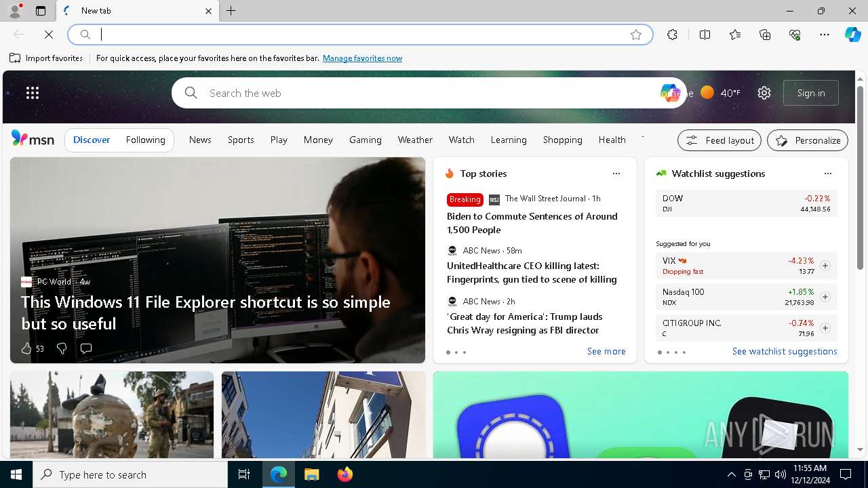Open the Gaming category
The image size is (868, 488).
click(366, 140)
